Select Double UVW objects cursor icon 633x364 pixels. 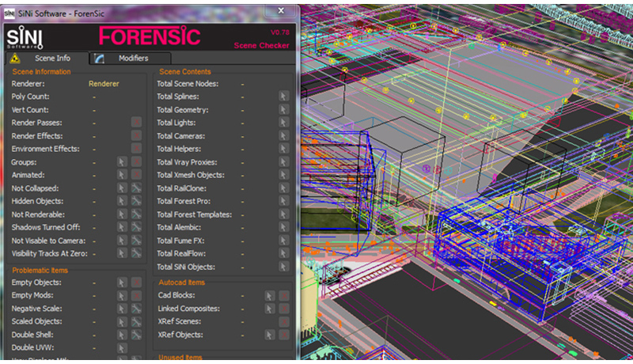(x=122, y=348)
